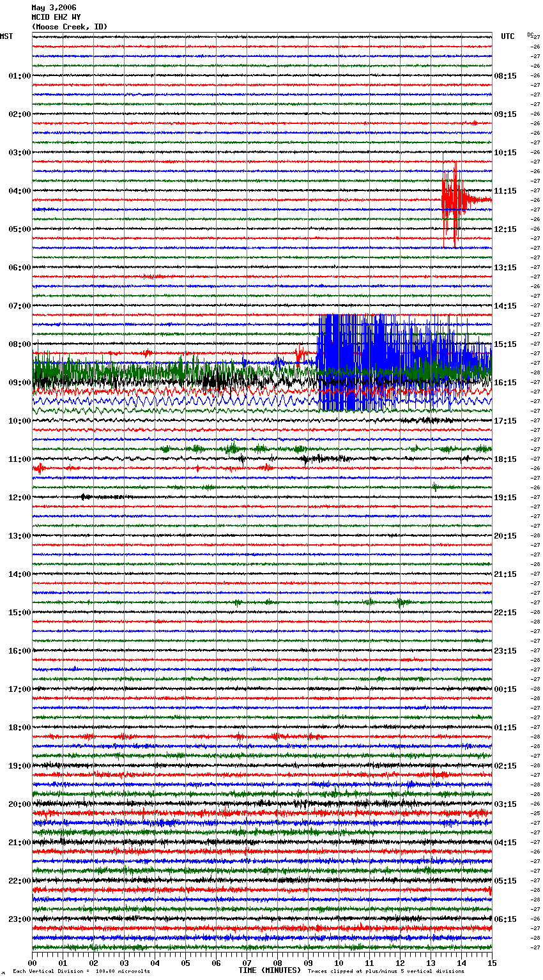The image size is (543, 980).
Task: Click the 'MST' time zone header
Action: [x=6, y=36]
